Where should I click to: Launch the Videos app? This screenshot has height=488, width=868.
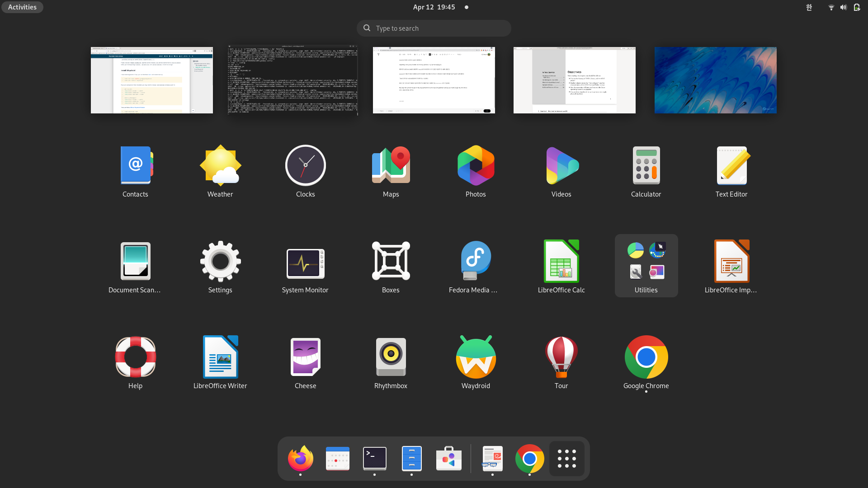(561, 172)
